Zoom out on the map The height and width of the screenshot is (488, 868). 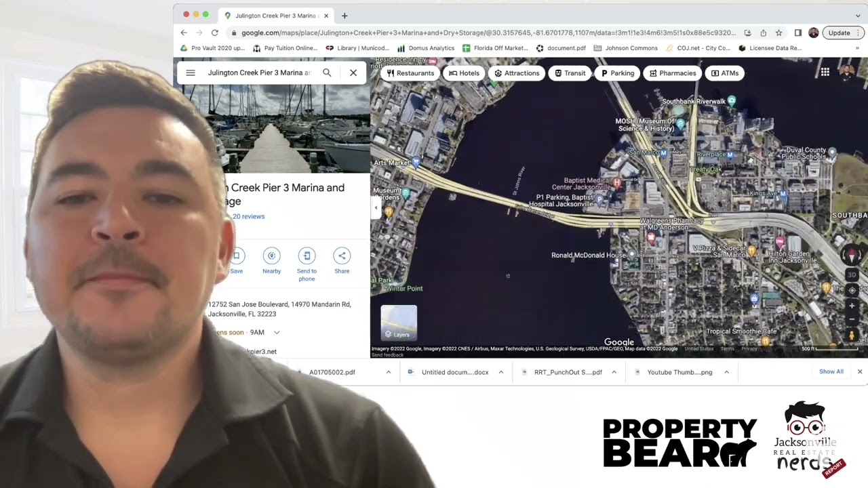852,319
